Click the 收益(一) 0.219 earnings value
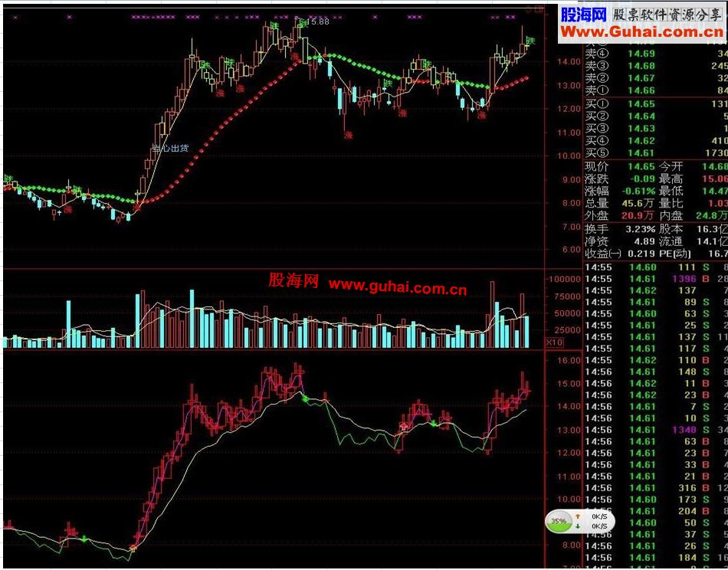The width and height of the screenshot is (728, 570). tap(641, 254)
